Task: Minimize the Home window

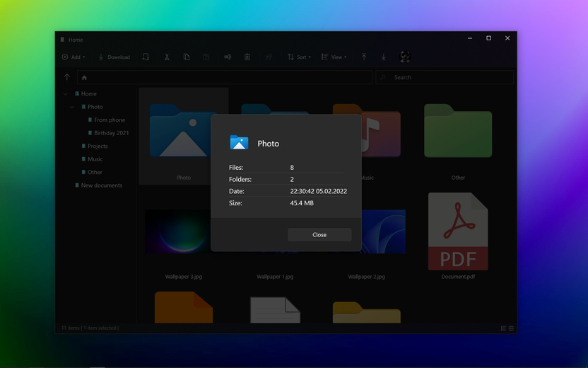Action: pos(470,38)
